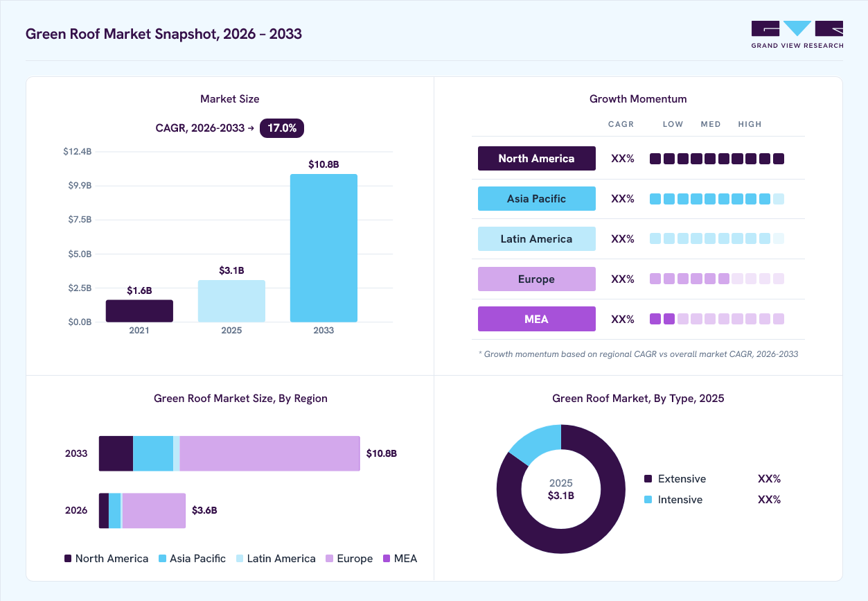
Task: Click the first MEA momentum square
Action: 655,319
